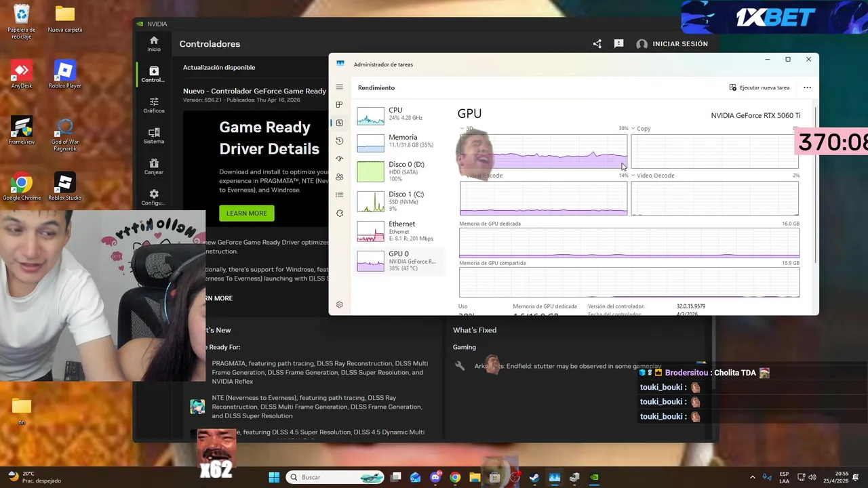868x488 pixels.
Task: Open the ESP LAA language indicator
Action: 784,477
